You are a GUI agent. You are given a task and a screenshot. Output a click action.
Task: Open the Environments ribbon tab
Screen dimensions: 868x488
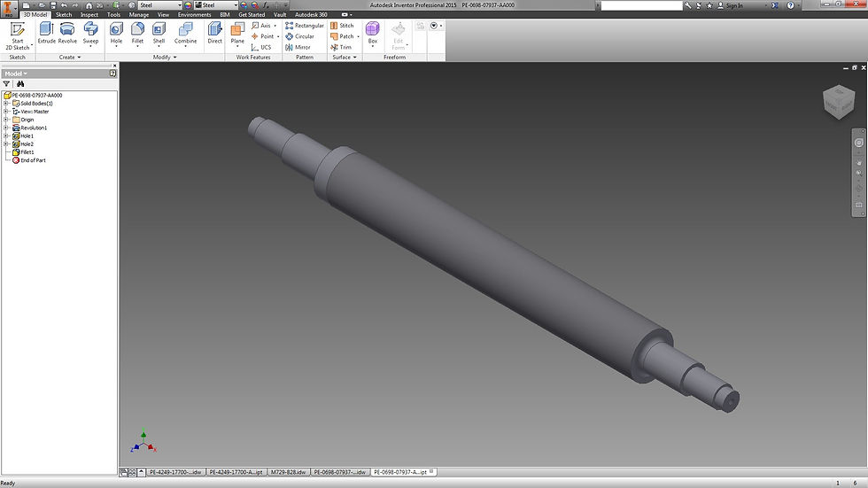coord(194,14)
